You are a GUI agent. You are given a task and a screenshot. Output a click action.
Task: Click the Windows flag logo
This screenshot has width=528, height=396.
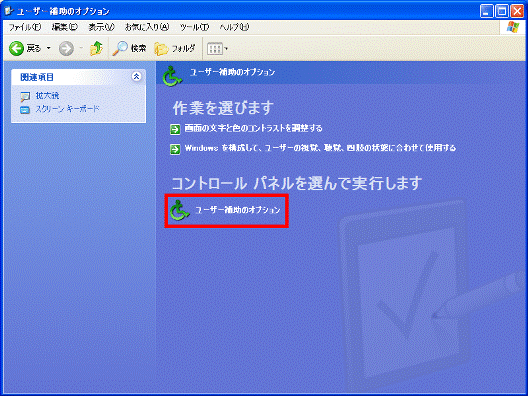pyautogui.click(x=513, y=28)
